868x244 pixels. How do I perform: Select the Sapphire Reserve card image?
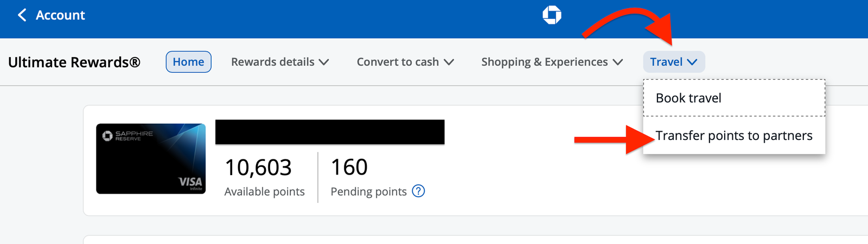click(x=151, y=159)
